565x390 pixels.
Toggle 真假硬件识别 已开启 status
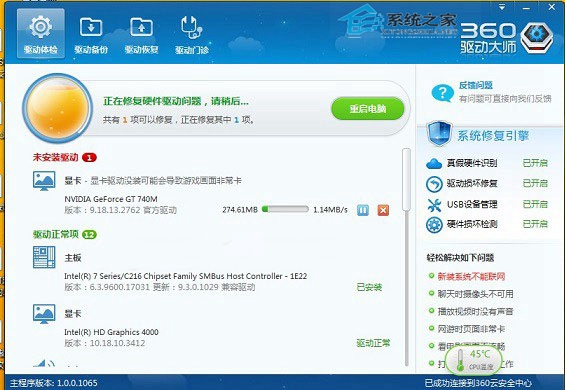[535, 163]
